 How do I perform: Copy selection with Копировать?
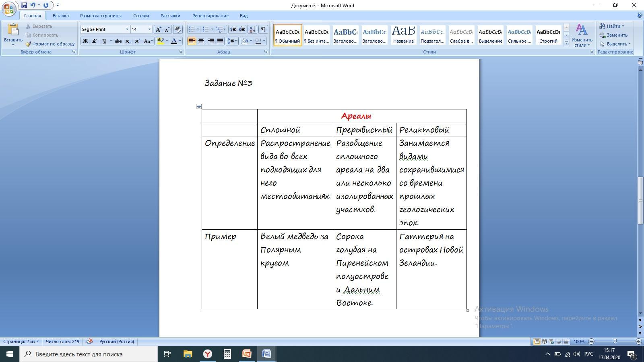coord(41,35)
